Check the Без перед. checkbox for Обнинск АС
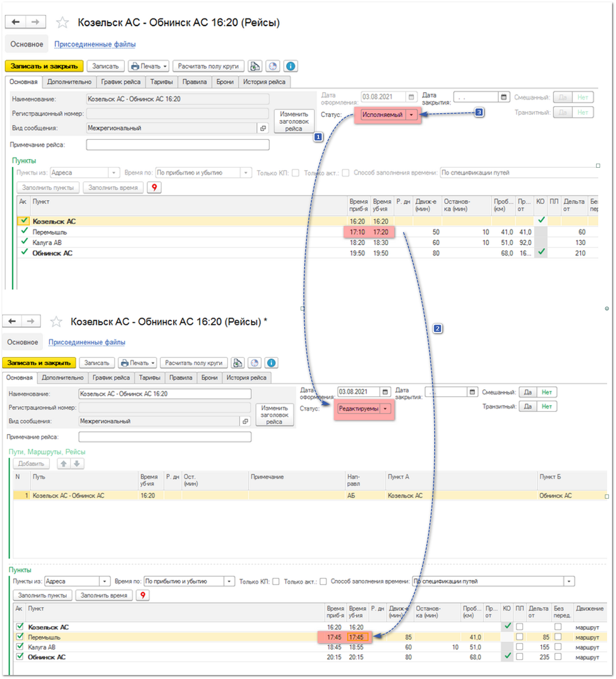The image size is (616, 679). click(558, 657)
